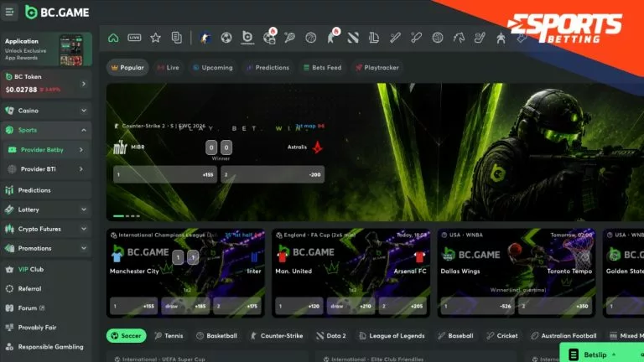Screen dimensions: 644x362
Task: Open the Bets Feed tab
Action: (322, 67)
